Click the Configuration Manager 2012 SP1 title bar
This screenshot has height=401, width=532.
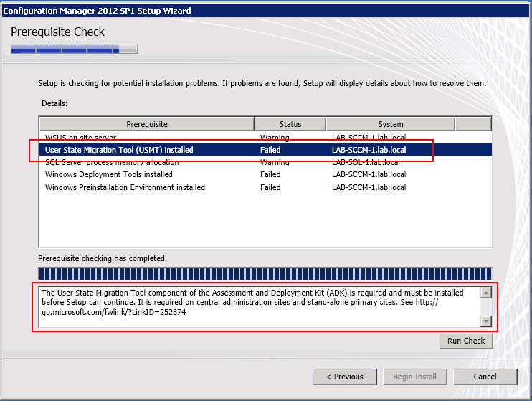266,11
